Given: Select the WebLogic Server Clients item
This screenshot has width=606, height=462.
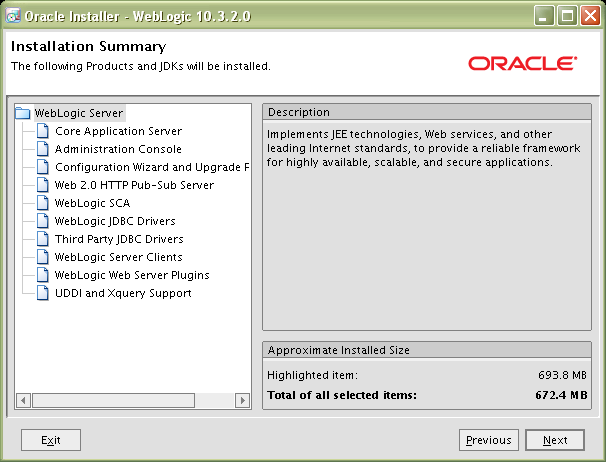Looking at the screenshot, I should click(118, 257).
